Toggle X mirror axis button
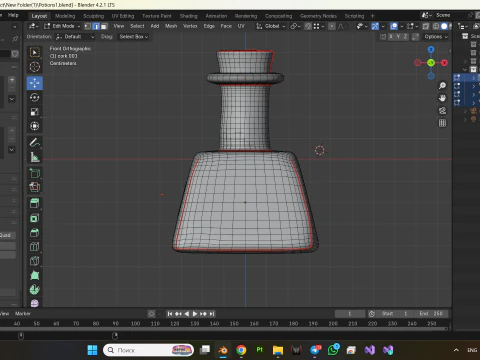 tap(391, 37)
